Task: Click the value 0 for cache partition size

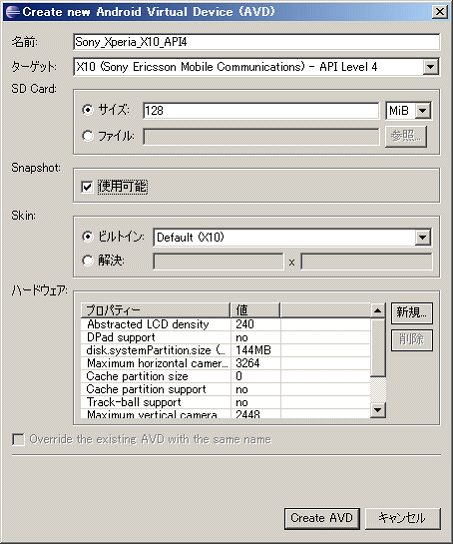Action: pyautogui.click(x=239, y=376)
